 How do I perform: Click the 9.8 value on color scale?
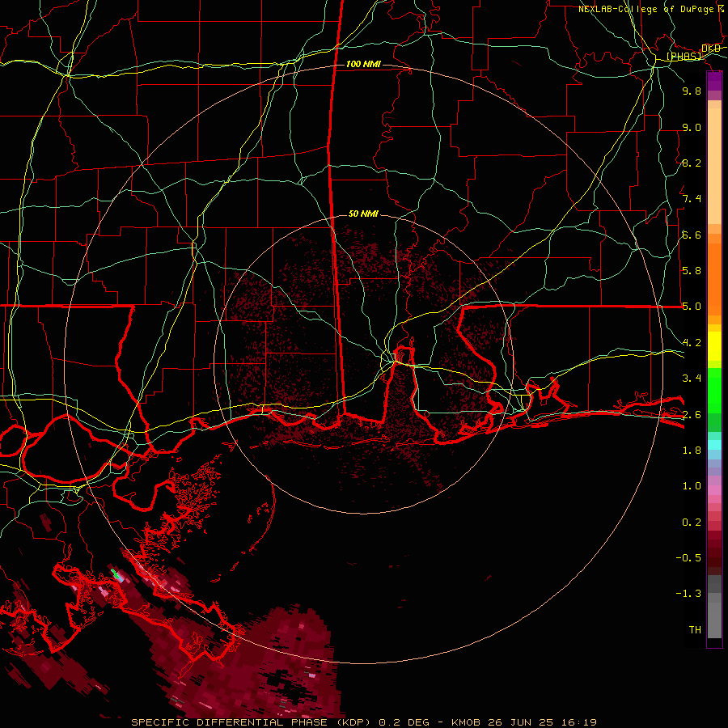click(692, 91)
